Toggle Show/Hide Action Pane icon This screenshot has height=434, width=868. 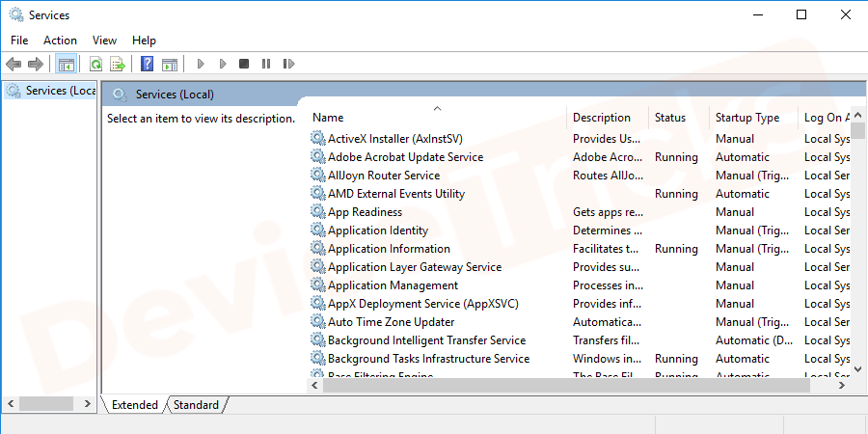click(x=170, y=65)
